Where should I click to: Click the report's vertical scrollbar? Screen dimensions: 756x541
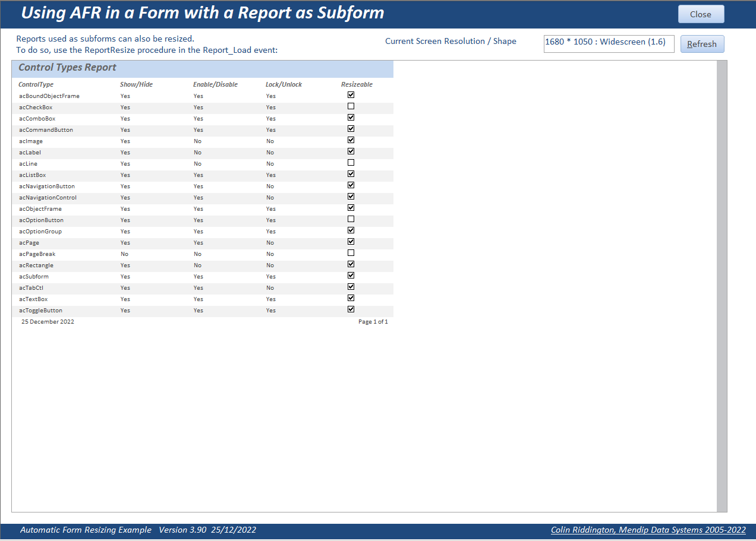(722, 286)
